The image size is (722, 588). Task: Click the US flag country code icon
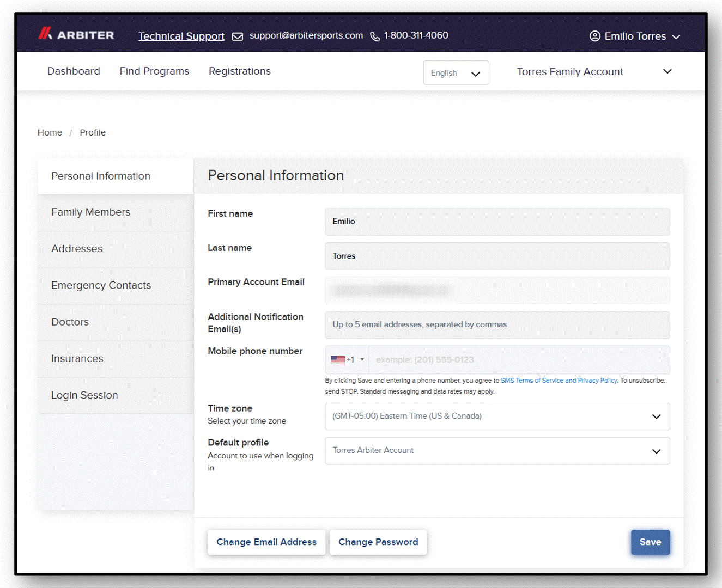pyautogui.click(x=338, y=359)
